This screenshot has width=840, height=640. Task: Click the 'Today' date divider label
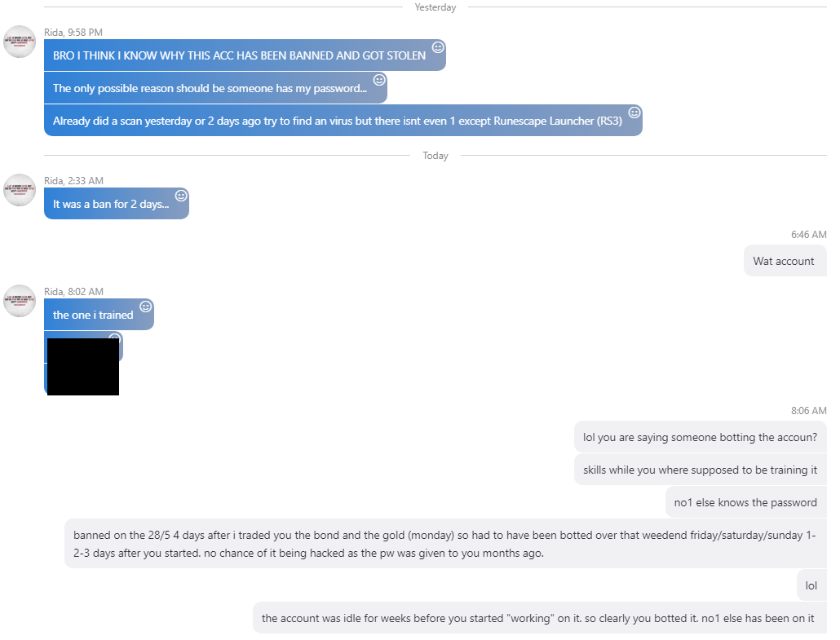[435, 156]
